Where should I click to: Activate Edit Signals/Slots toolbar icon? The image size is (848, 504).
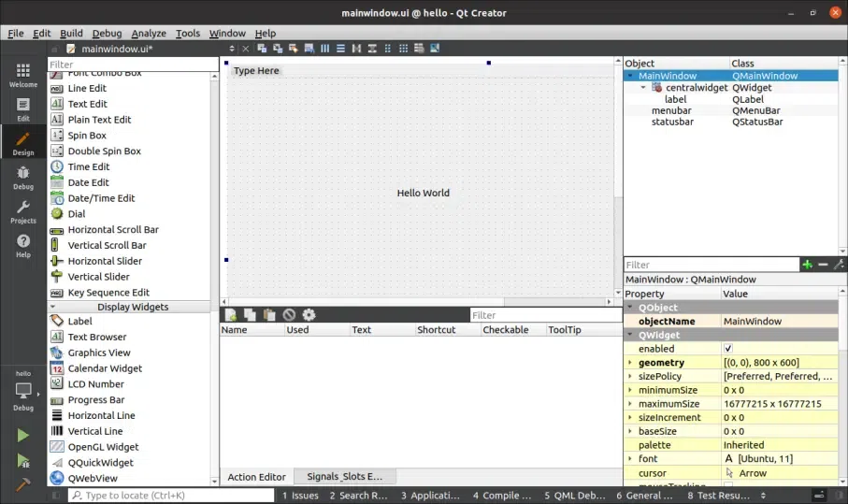(x=278, y=48)
